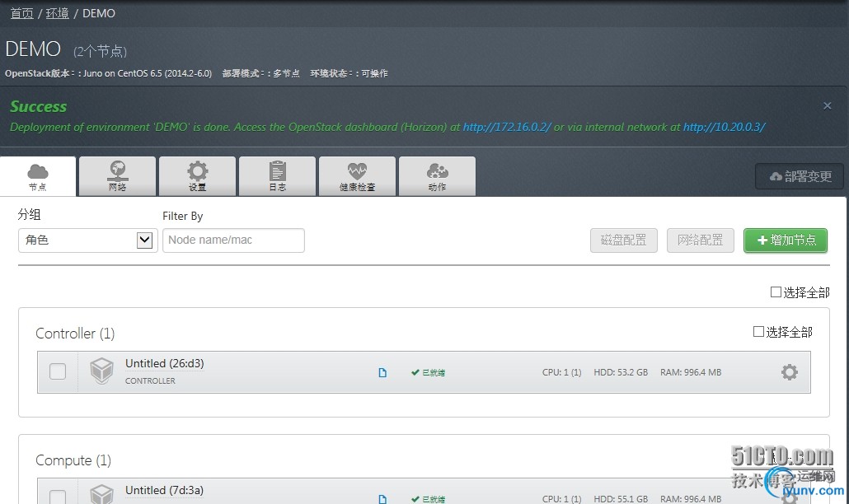Open internal network link http://10.20.0.3/
This screenshot has height=504, width=849.
pos(724,127)
